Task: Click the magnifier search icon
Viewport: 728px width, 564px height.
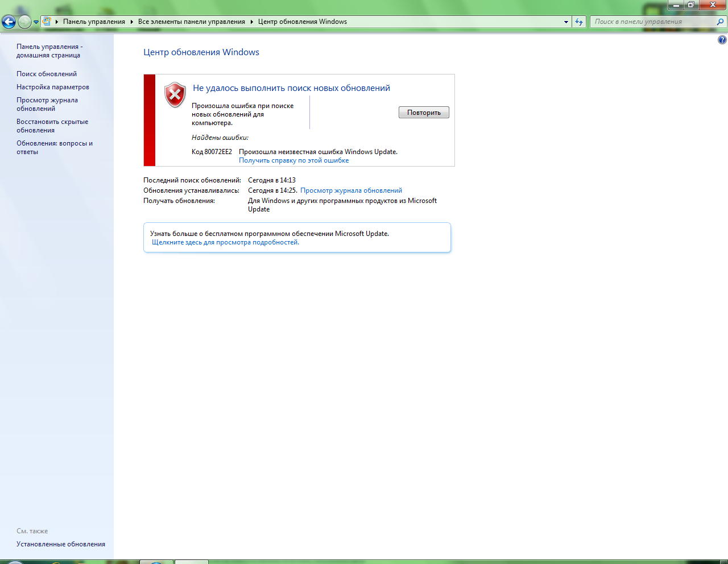Action: [x=721, y=22]
